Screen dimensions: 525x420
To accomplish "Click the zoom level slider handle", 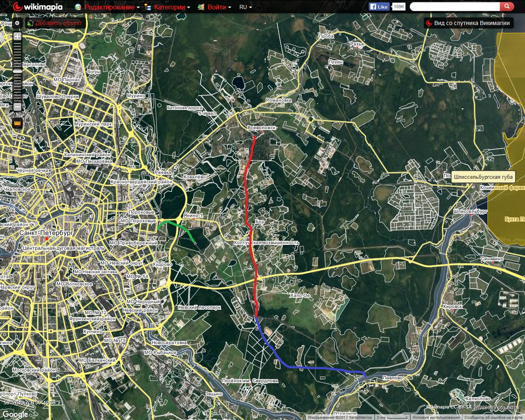I will (x=17, y=71).
